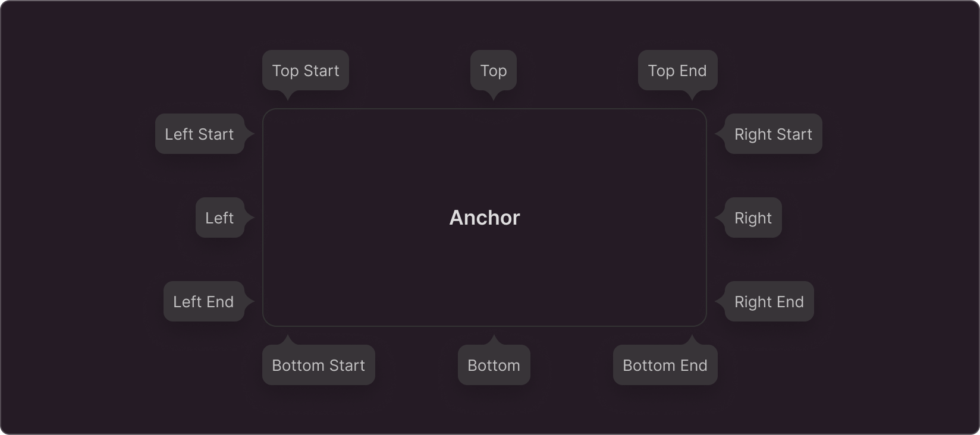The image size is (980, 435).
Task: Choose the Left Start tooltip
Action: coord(199,134)
